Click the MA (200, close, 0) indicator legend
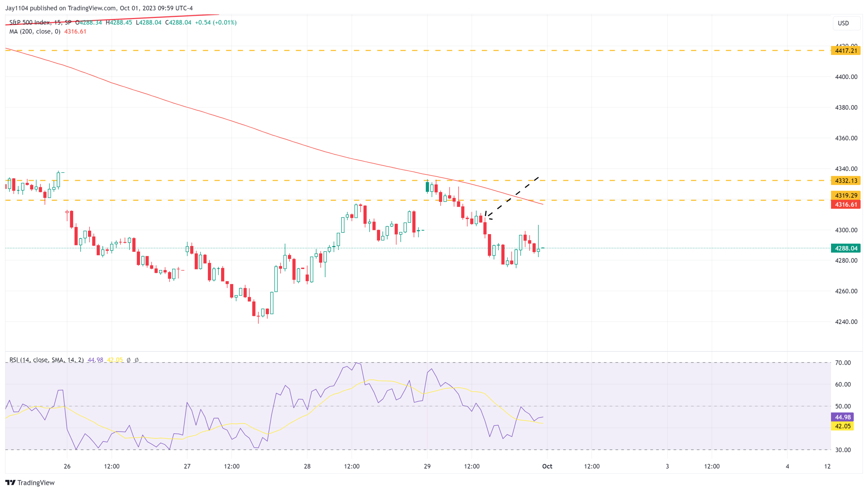 point(35,32)
